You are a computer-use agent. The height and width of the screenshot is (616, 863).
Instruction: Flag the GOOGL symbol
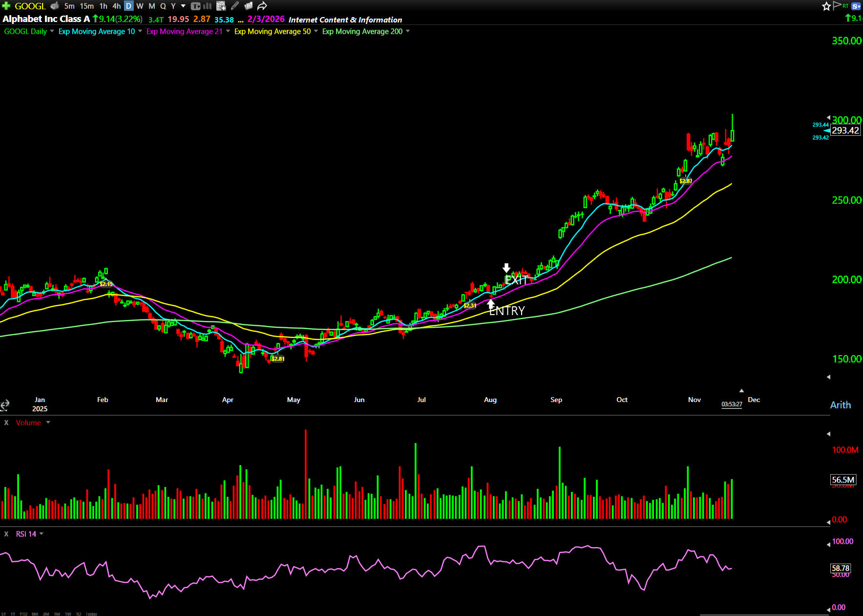[837, 5]
